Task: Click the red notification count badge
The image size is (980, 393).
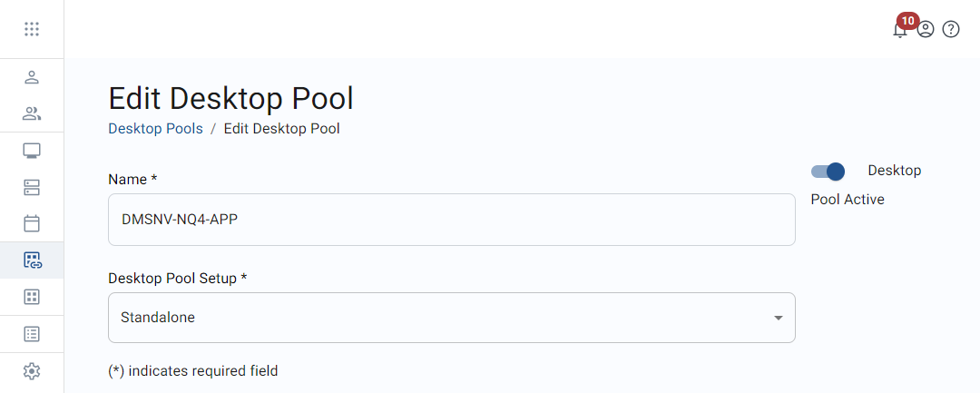Action: 907,19
